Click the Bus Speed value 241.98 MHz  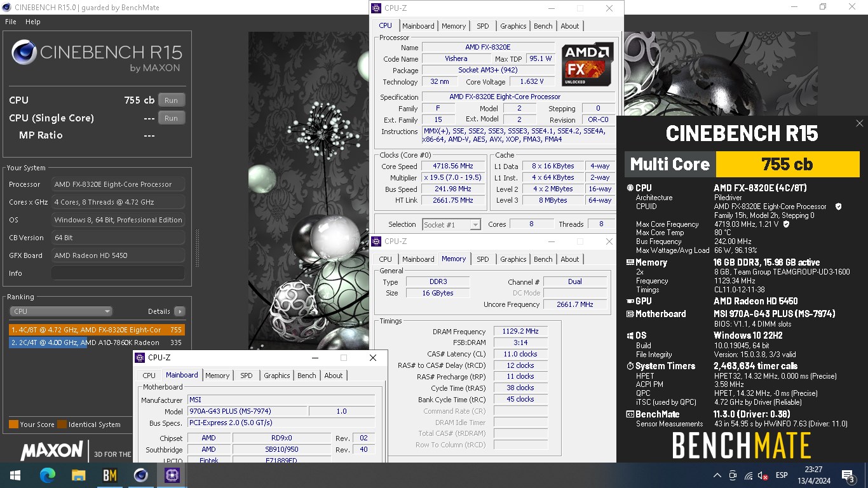(453, 189)
